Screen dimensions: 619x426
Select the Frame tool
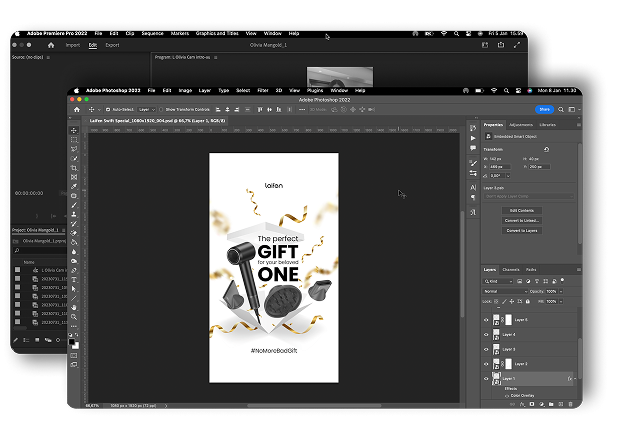point(74,177)
